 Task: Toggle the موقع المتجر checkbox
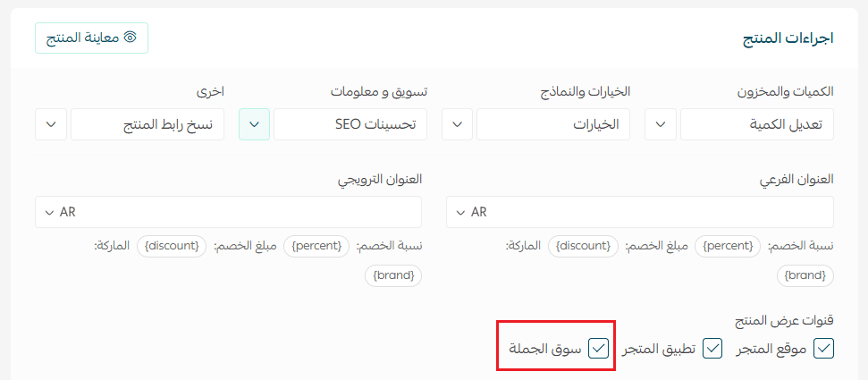point(823,348)
